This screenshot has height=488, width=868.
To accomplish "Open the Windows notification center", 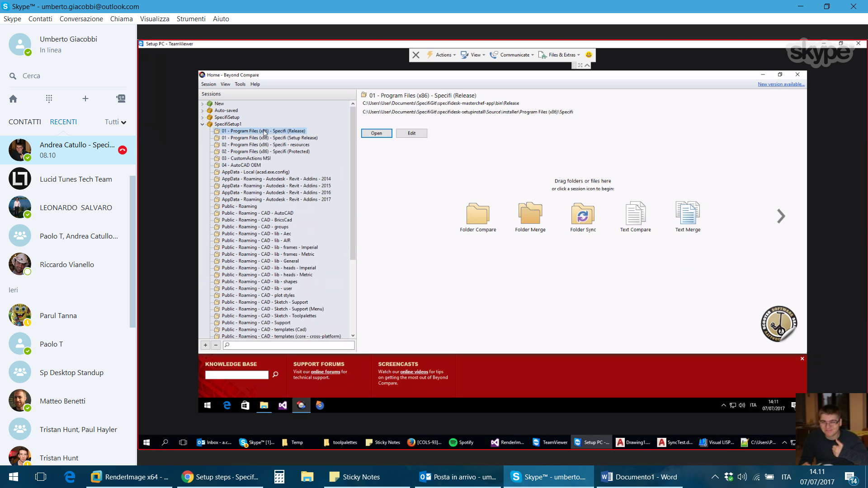I will pyautogui.click(x=850, y=477).
